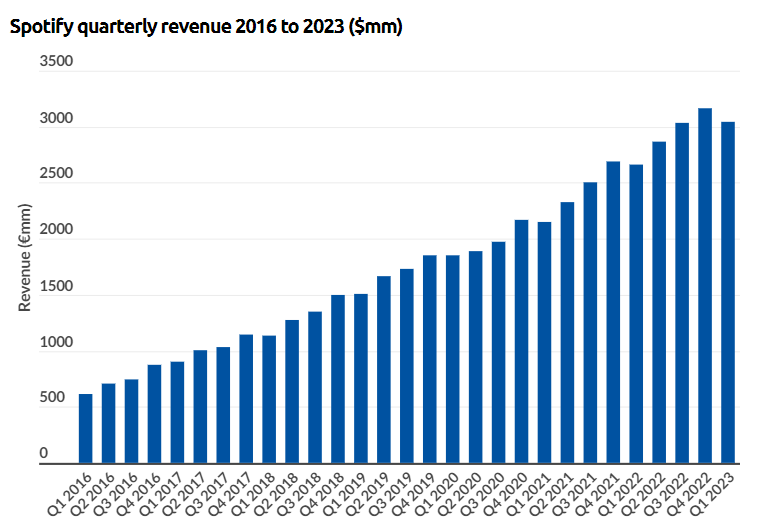Select the Q2 2018 revenue bar
Screen dimensions: 775x532
pos(292,392)
